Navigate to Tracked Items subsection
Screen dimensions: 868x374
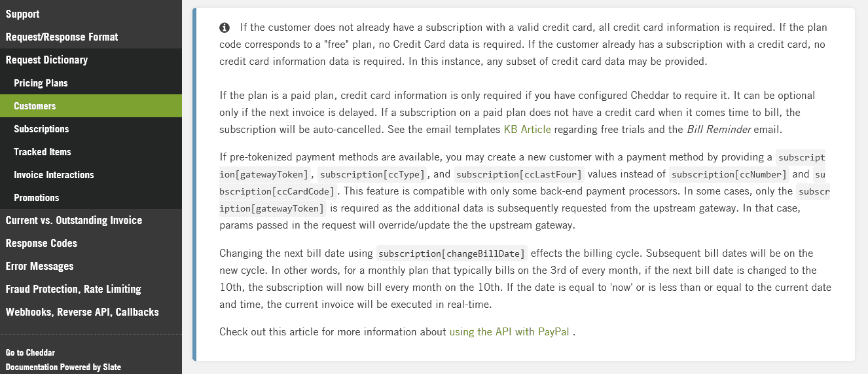point(43,152)
